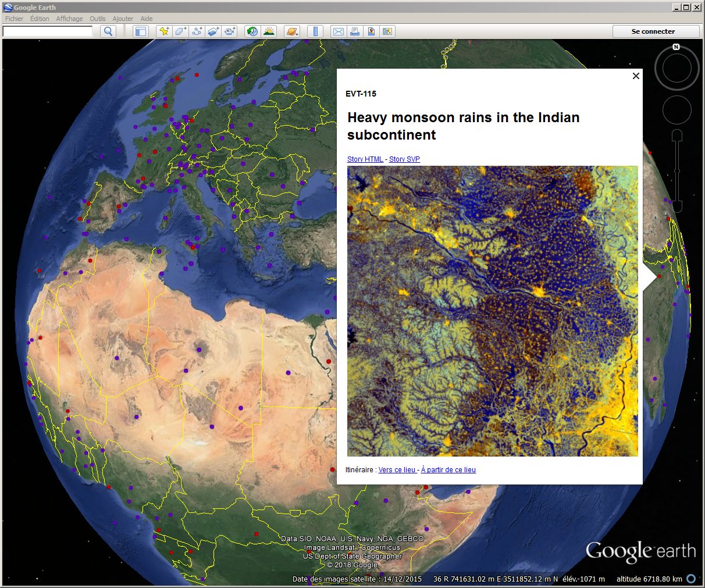Image resolution: width=705 pixels, height=588 pixels.
Task: Minimize the Google Earth window
Action: [676, 8]
